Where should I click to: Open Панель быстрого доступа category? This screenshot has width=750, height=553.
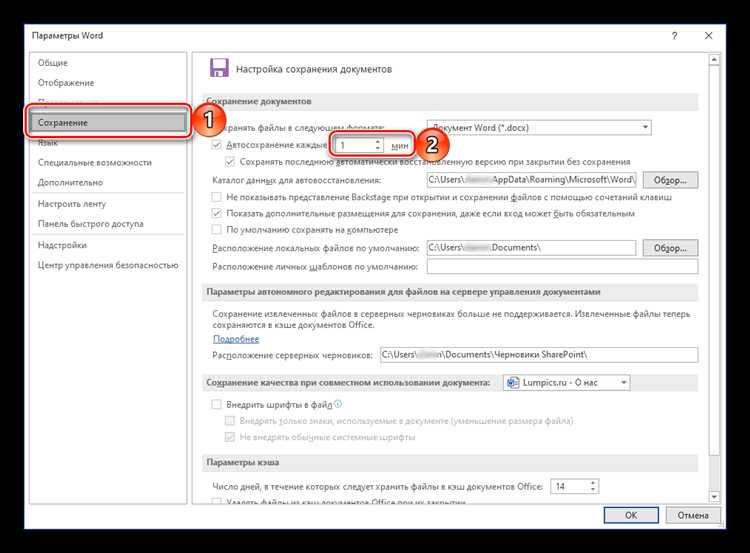[x=90, y=223]
